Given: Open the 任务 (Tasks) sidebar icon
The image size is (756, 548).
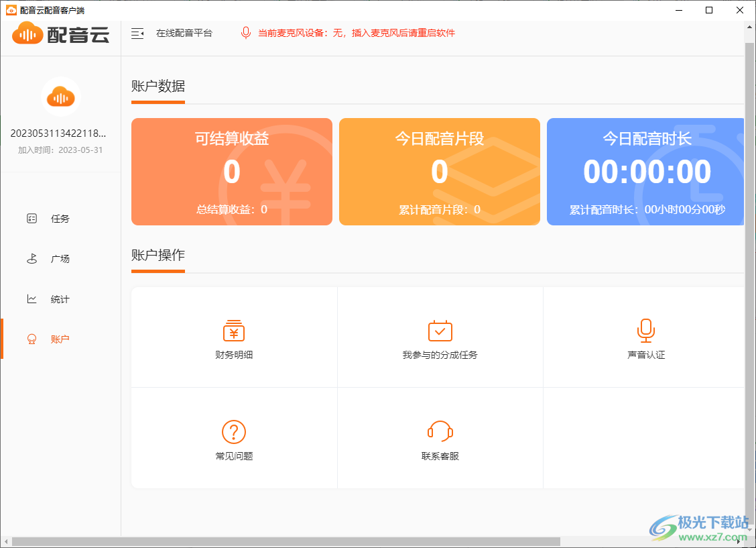Looking at the screenshot, I should [x=31, y=218].
